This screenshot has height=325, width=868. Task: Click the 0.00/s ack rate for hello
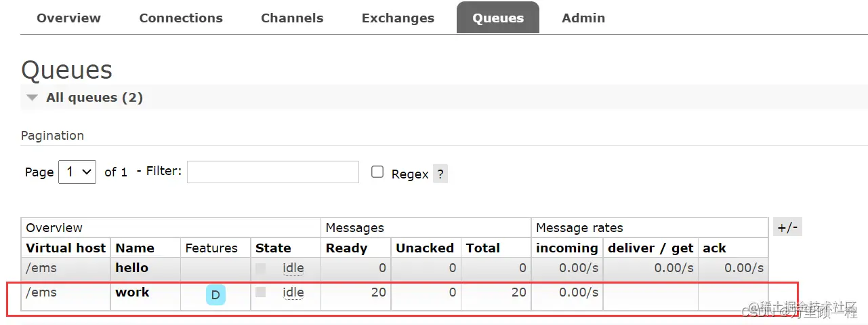(x=744, y=268)
